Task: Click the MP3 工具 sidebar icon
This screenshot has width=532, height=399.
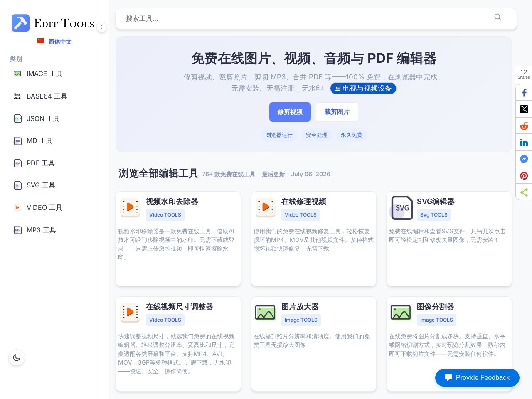Action: pyautogui.click(x=17, y=230)
